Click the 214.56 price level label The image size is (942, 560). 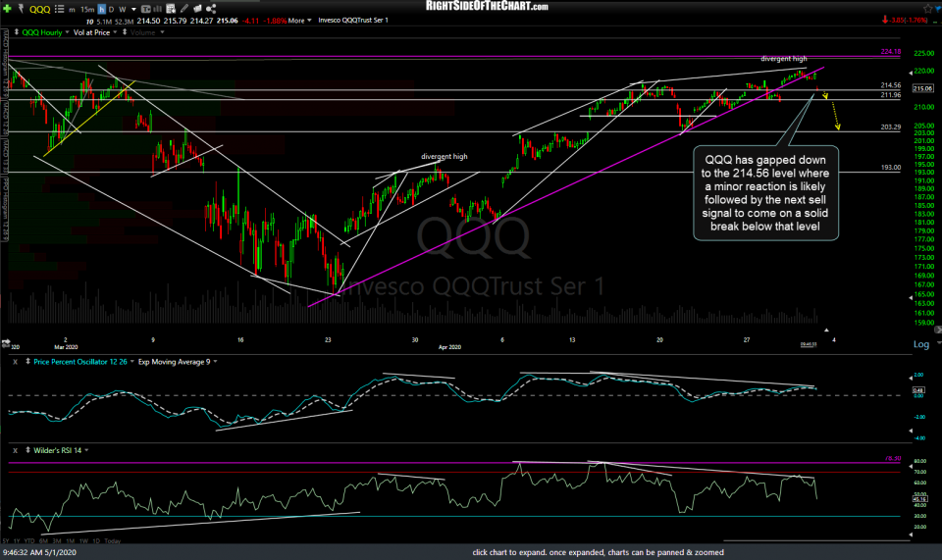pyautogui.click(x=891, y=85)
